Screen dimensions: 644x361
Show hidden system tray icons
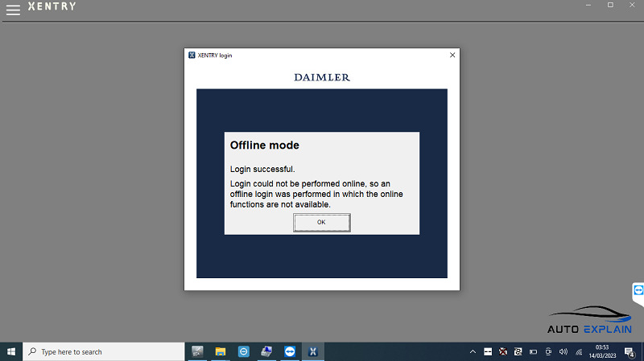pyautogui.click(x=473, y=351)
